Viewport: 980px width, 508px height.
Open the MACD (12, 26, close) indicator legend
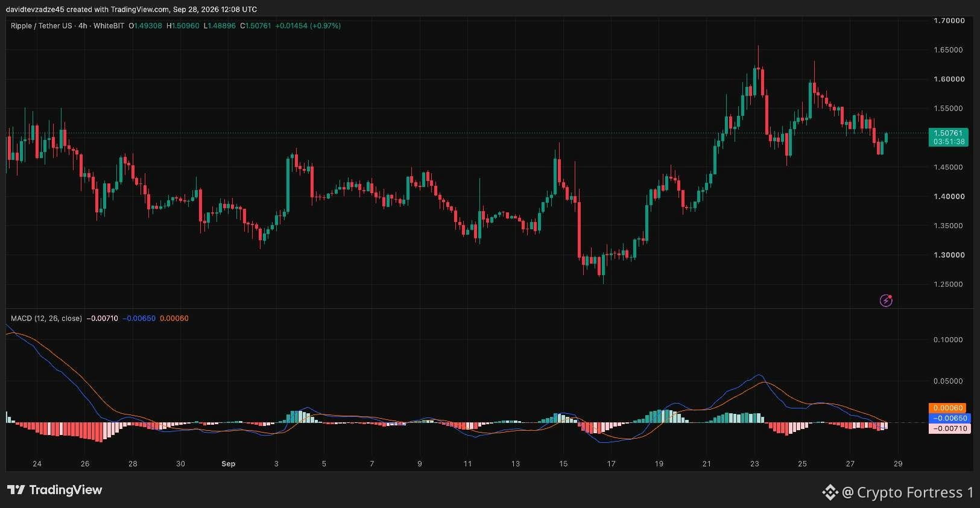46,318
